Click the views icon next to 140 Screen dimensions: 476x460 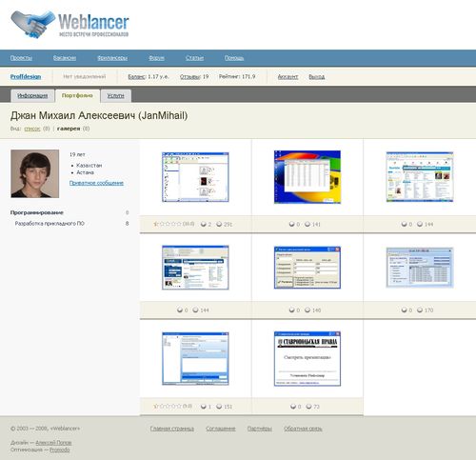tap(307, 310)
